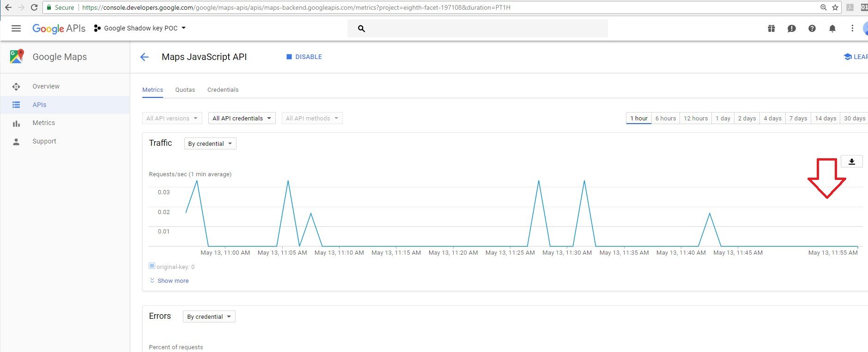Bookmark page with star icon
The height and width of the screenshot is (352, 868).
[x=835, y=7]
